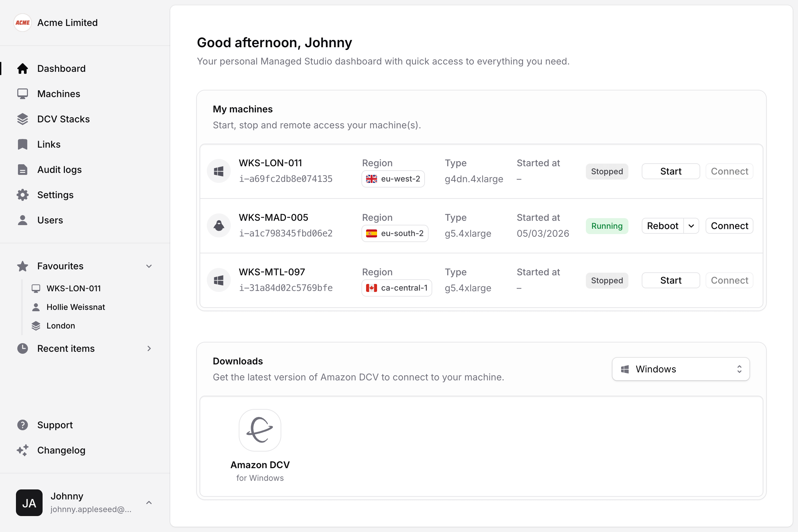This screenshot has width=798, height=532.
Task: Start the WKS-LON-011 machine
Action: (670, 171)
